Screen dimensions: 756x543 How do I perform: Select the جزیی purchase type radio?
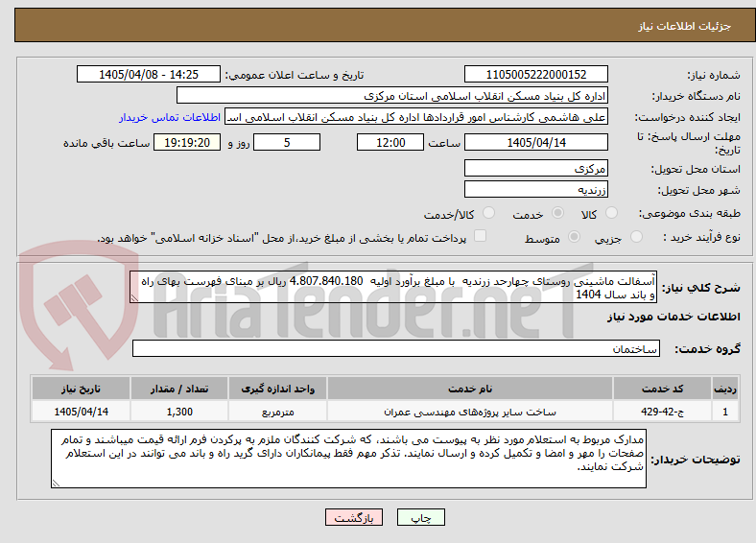636,236
